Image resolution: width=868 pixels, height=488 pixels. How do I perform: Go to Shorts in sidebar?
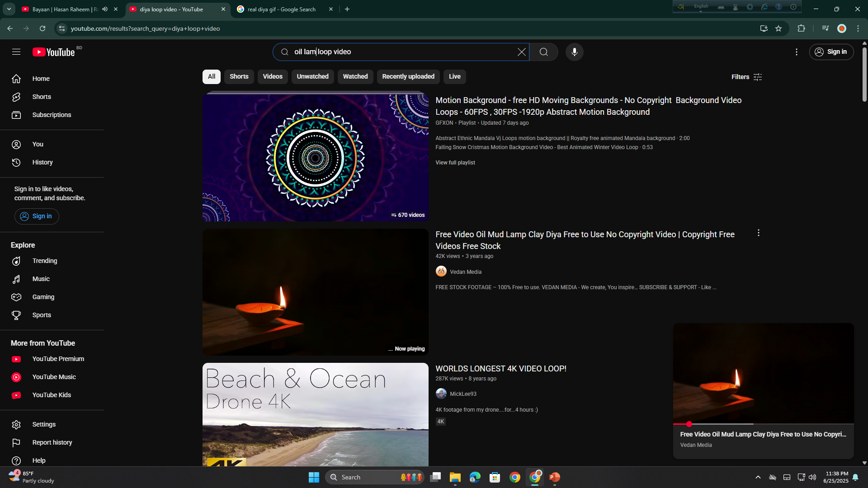coord(52,97)
